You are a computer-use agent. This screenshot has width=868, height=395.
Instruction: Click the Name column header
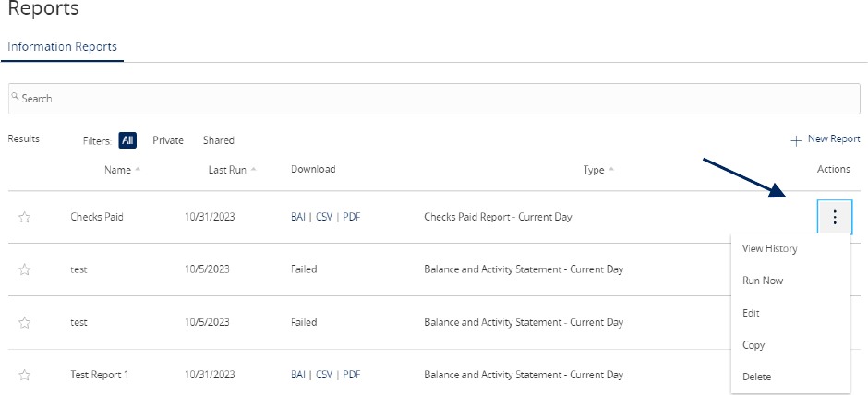coord(118,170)
